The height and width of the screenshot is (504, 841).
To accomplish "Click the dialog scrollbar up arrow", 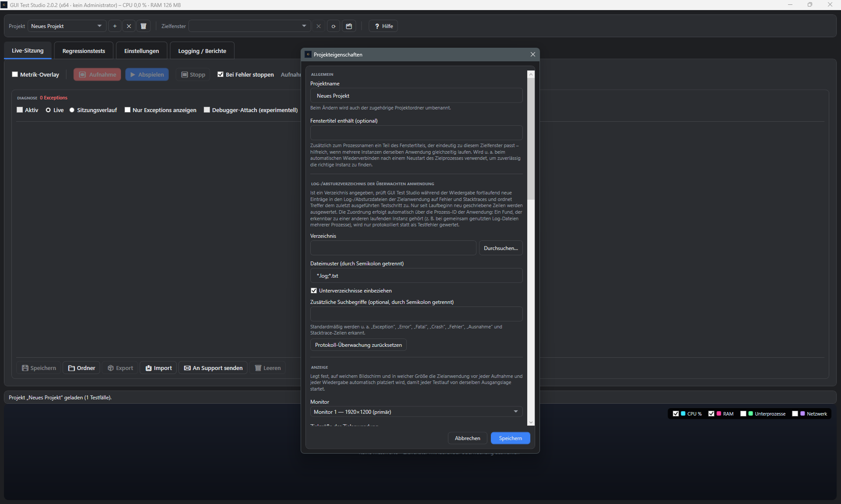I will 531,74.
